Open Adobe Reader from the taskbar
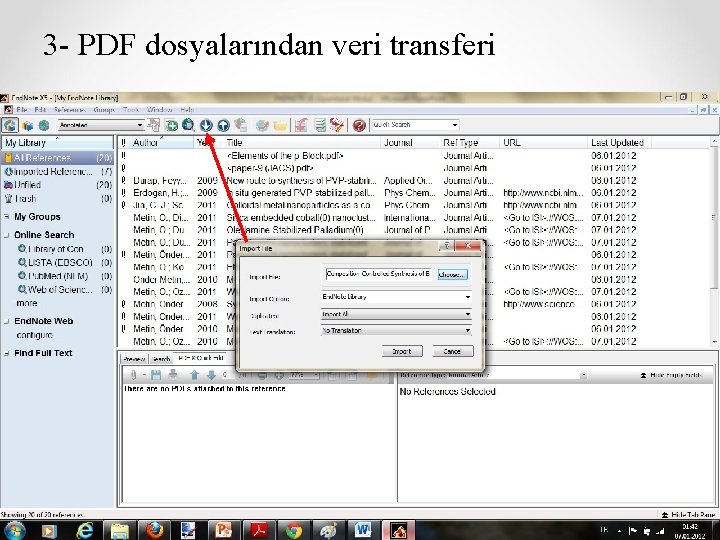The image size is (720, 540). point(259,530)
